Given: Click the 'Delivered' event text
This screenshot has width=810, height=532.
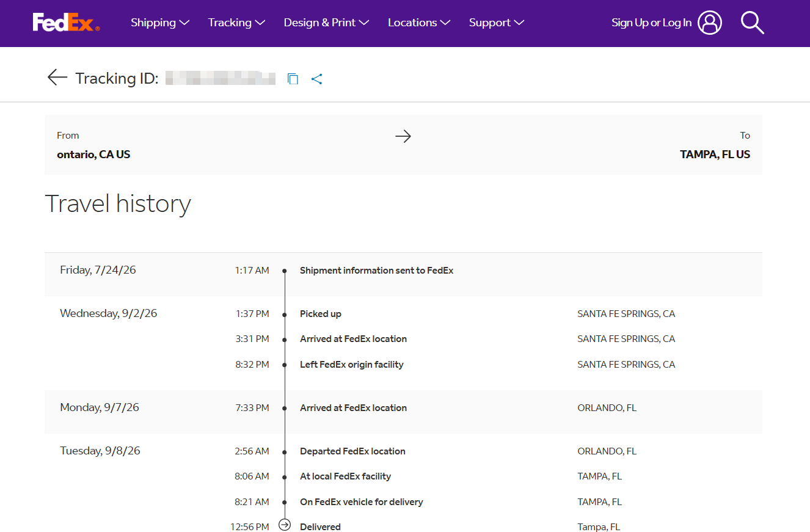Looking at the screenshot, I should pos(320,527).
